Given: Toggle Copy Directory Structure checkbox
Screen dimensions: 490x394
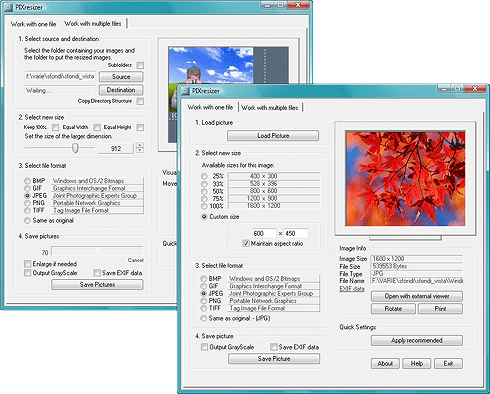Looking at the screenshot, I should [x=140, y=101].
